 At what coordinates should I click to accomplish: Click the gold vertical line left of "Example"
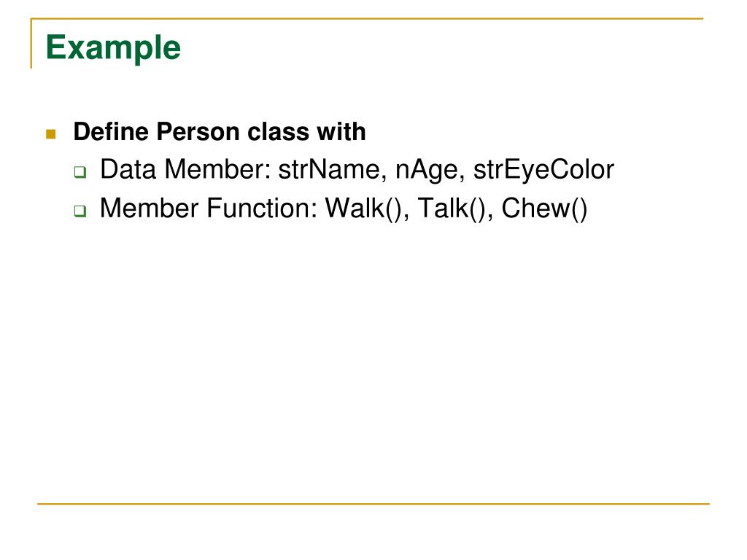(x=31, y=43)
